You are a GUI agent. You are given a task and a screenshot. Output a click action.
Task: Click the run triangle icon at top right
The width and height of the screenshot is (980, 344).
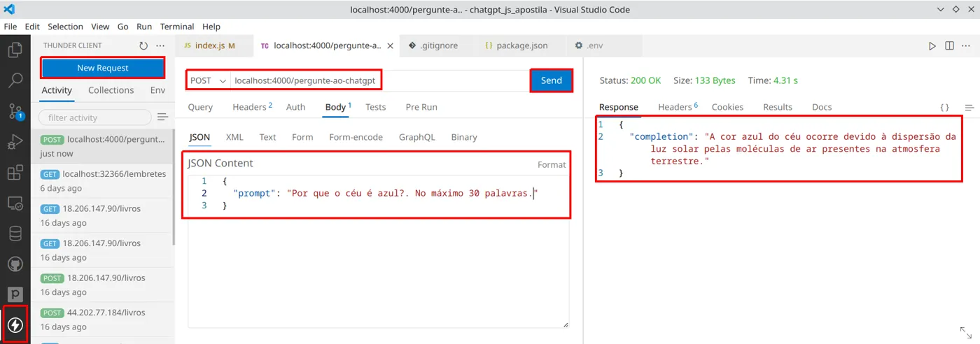tap(932, 45)
